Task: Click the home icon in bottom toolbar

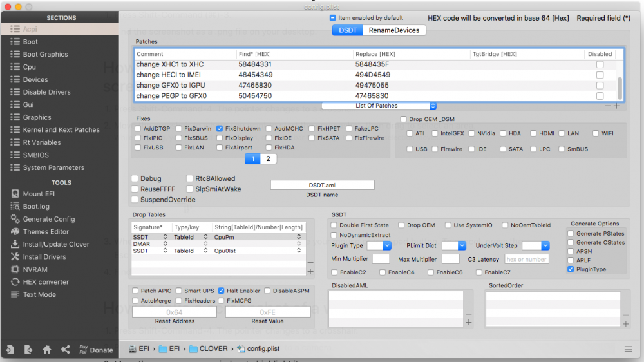Action: (47, 350)
